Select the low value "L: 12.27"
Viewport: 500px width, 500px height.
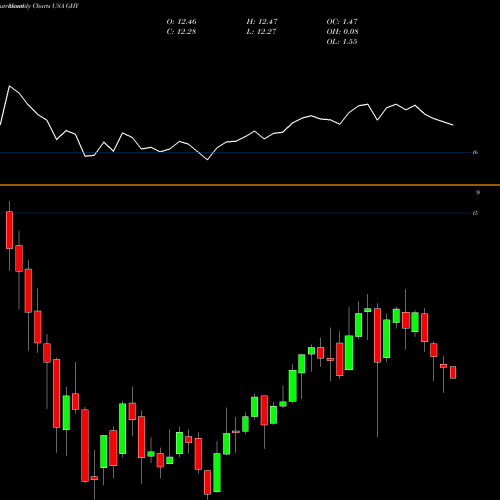tap(261, 32)
